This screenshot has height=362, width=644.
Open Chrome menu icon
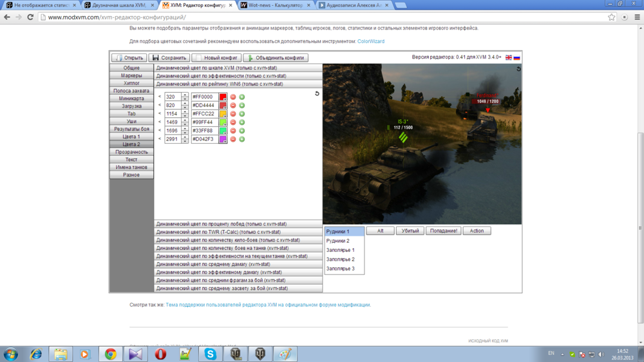tap(637, 17)
